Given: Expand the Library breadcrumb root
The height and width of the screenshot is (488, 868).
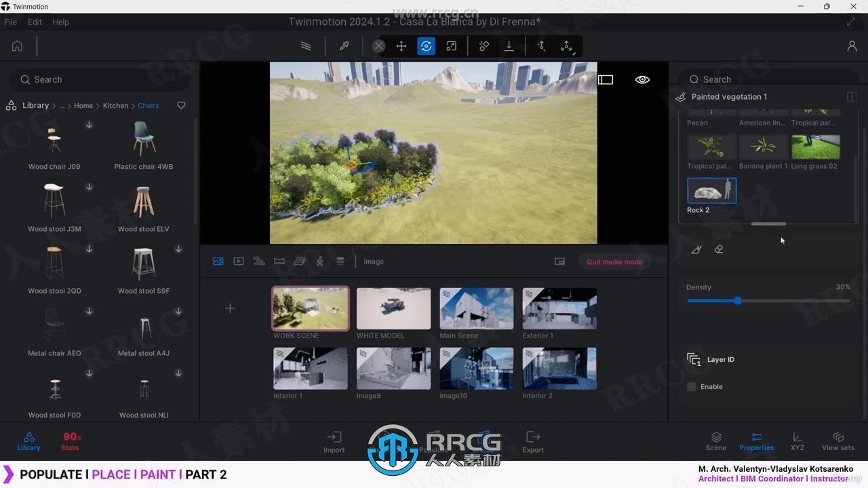Looking at the screenshot, I should [x=35, y=106].
